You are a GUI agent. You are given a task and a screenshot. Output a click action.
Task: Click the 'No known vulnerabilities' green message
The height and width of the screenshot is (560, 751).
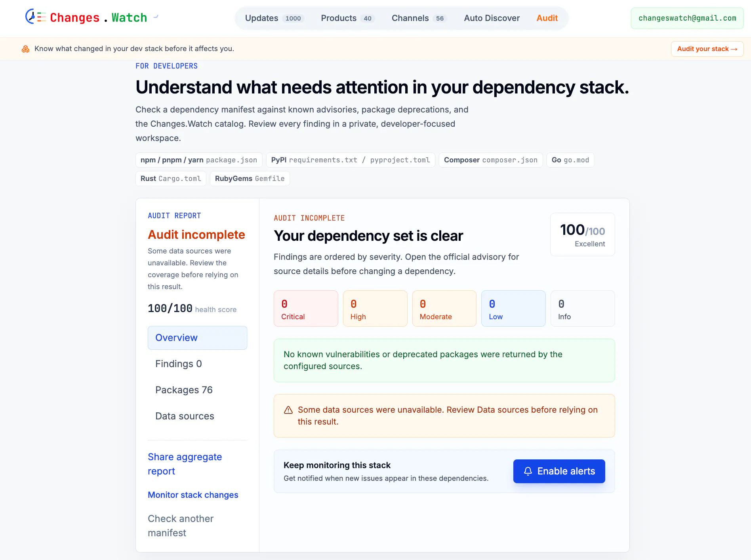click(423, 360)
